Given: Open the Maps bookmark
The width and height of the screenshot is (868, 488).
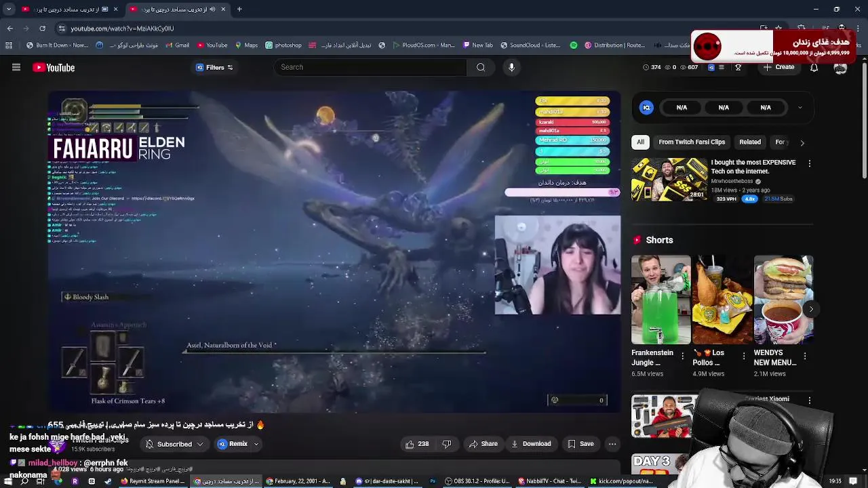Looking at the screenshot, I should pyautogui.click(x=246, y=45).
